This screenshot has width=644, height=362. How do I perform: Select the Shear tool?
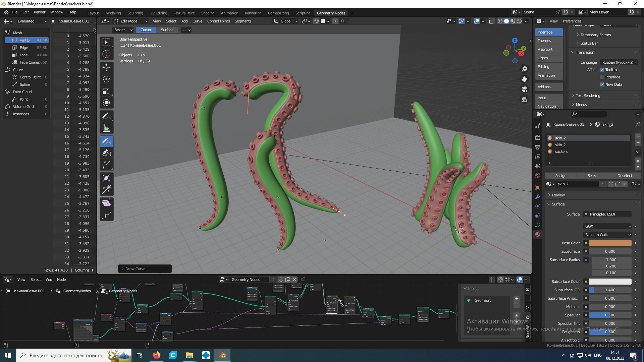tap(106, 203)
